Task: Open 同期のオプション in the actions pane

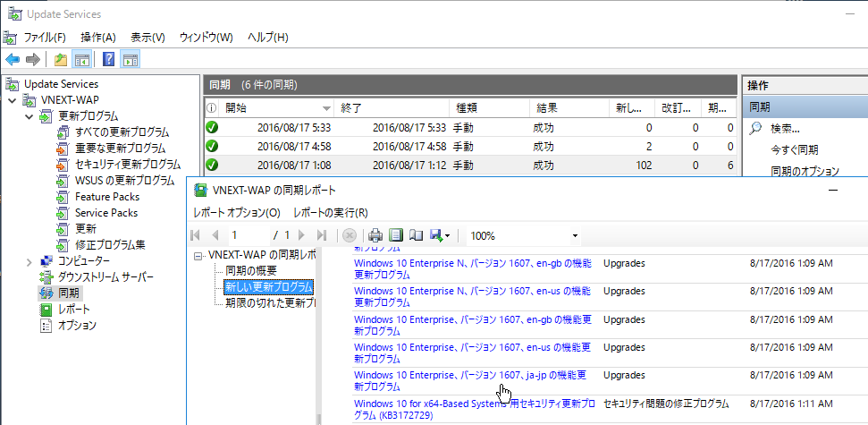Action: click(x=805, y=171)
